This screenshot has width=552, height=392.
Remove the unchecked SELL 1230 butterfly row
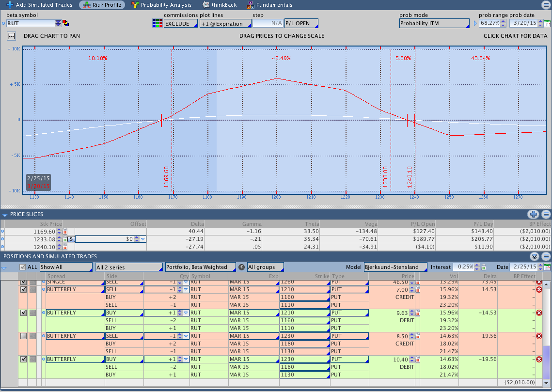[539, 336]
